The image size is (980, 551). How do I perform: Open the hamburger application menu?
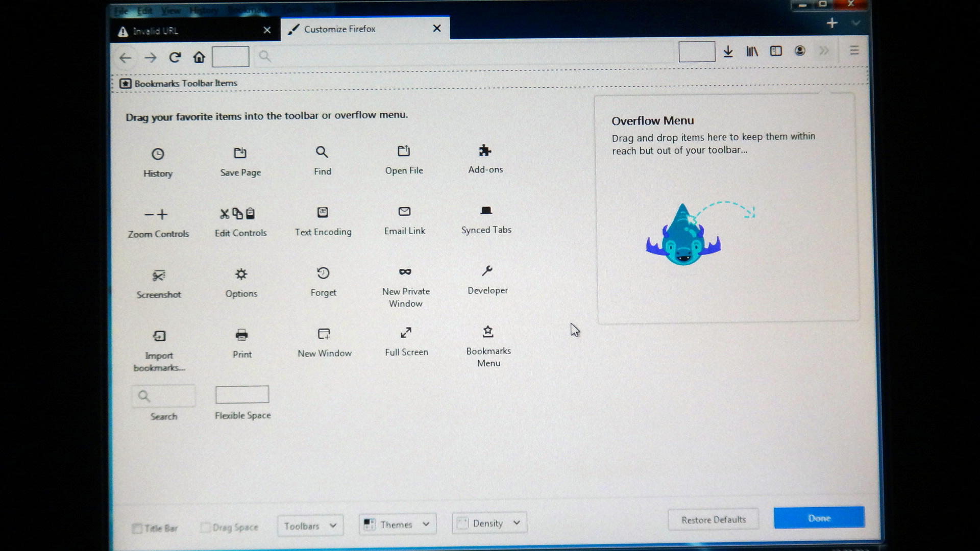click(854, 51)
